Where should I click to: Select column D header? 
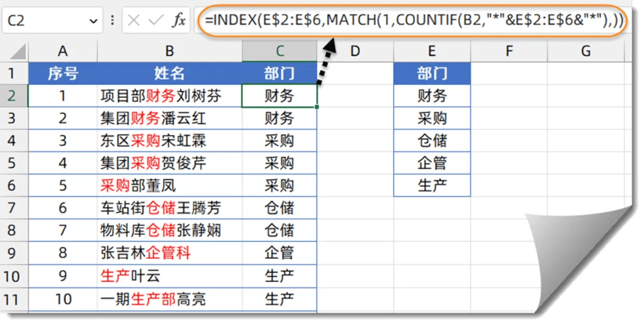355,51
